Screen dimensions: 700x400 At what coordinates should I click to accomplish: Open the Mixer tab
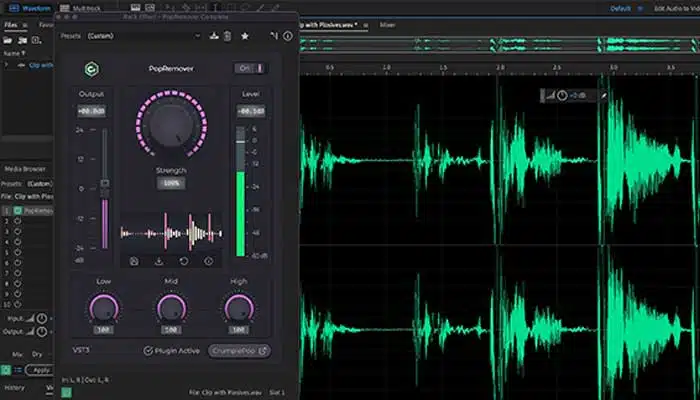[388, 25]
